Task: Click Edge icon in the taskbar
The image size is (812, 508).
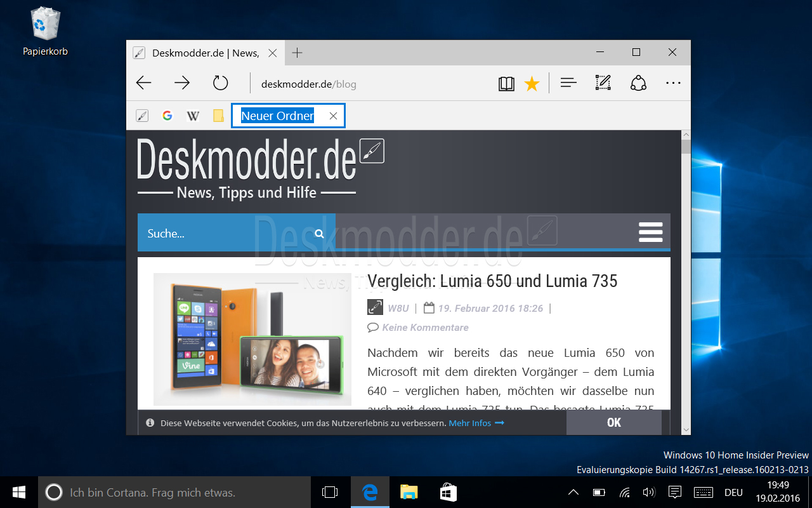Action: coord(369,492)
